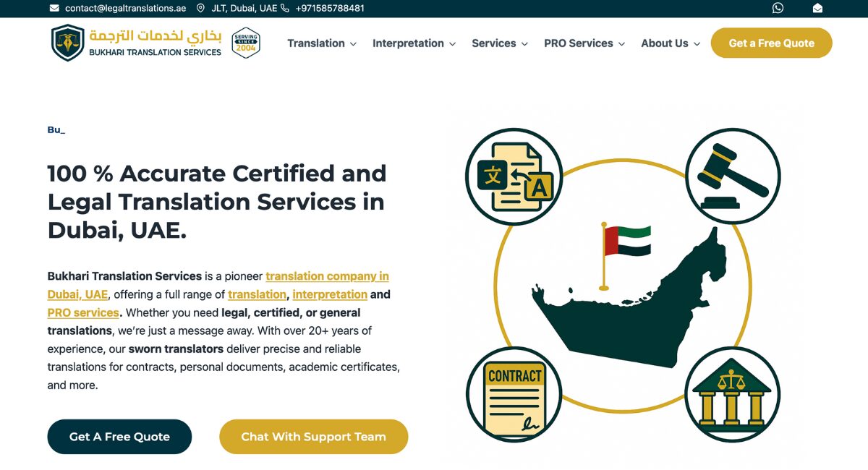
Task: Open the Interpretation menu item
Action: click(x=408, y=43)
